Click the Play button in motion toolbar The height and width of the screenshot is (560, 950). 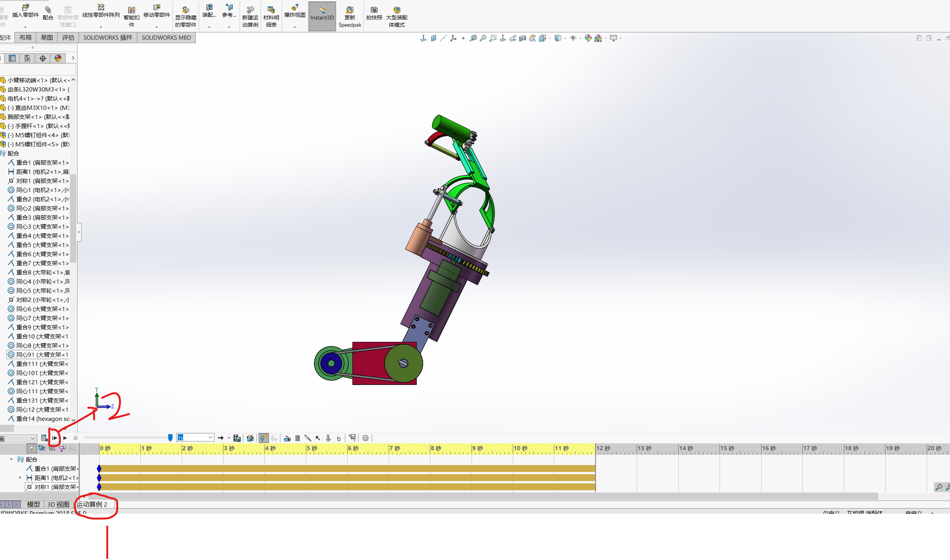coord(65,438)
